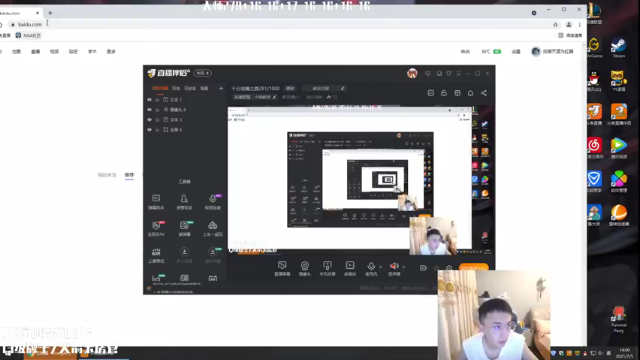The width and height of the screenshot is (640, 360).
Task: Toggle eye icon for 全屏 6 layer
Action: (149, 130)
